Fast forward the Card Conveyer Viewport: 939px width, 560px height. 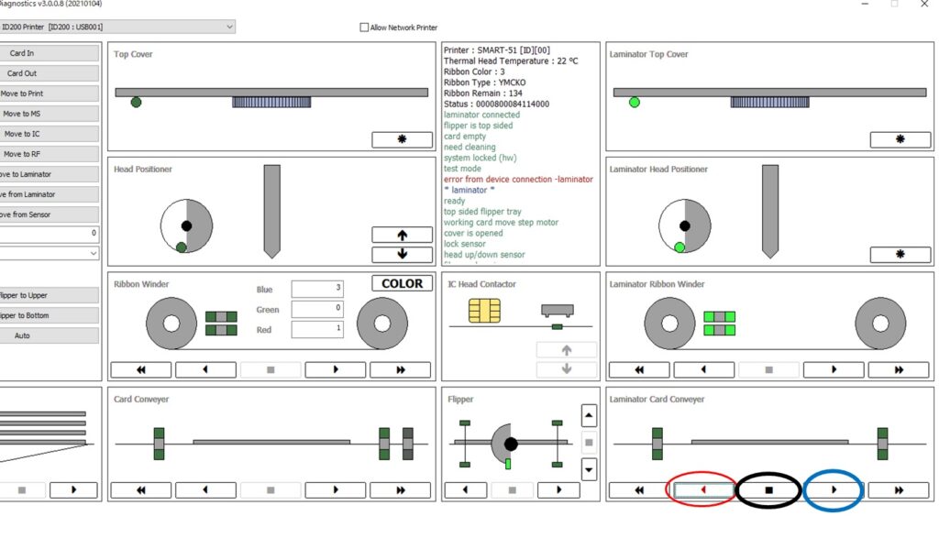(x=400, y=490)
